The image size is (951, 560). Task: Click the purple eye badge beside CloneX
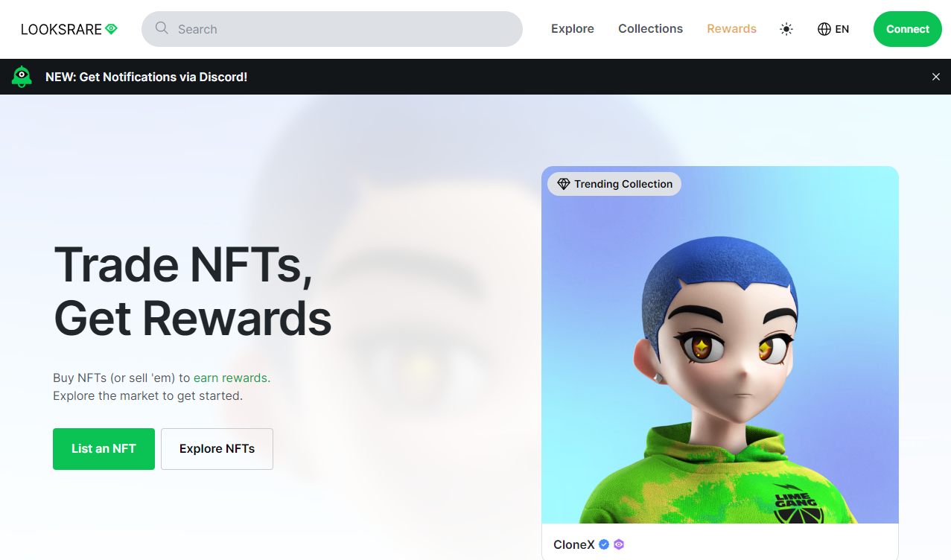tap(619, 544)
